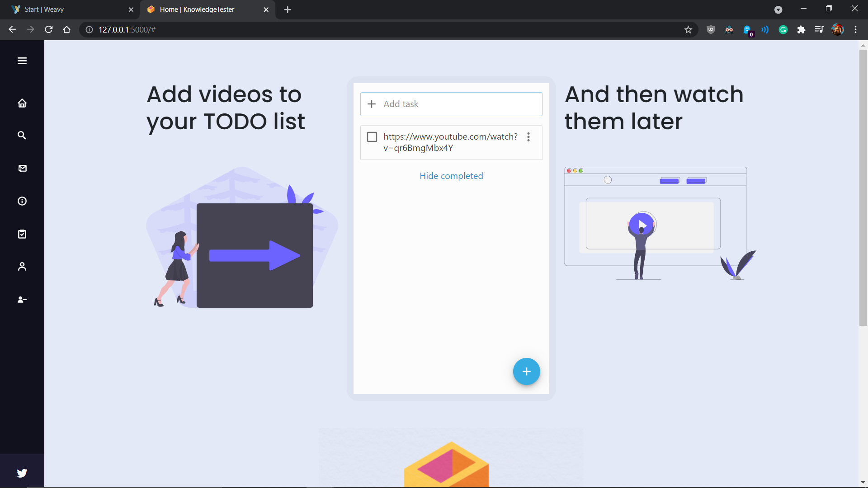The height and width of the screenshot is (488, 868).
Task: Click the home icon in sidebar
Action: coord(22,103)
